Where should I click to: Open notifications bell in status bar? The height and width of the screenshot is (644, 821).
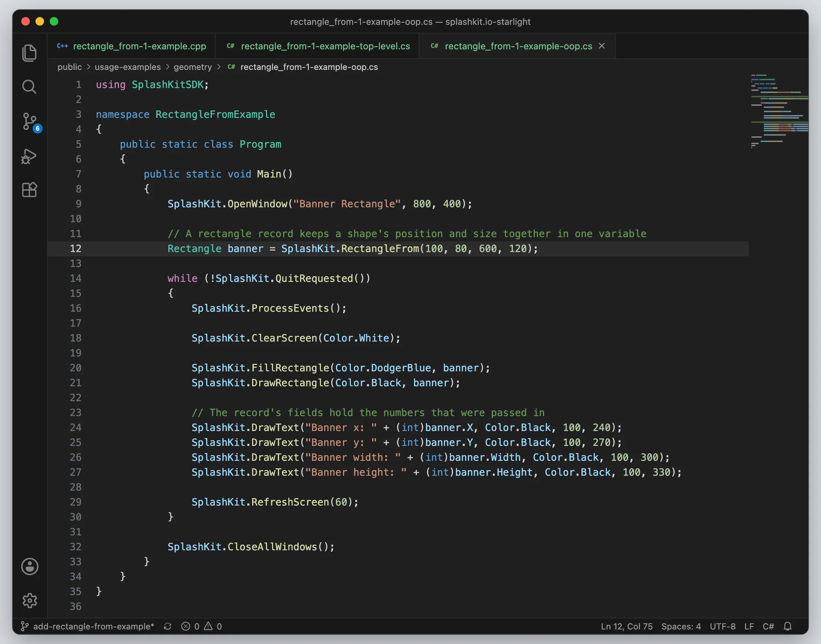[787, 626]
